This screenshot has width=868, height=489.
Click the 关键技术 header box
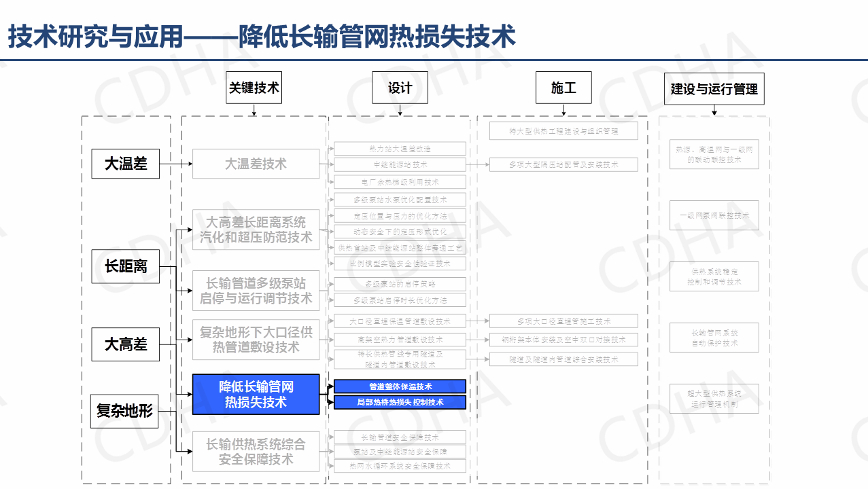click(254, 88)
